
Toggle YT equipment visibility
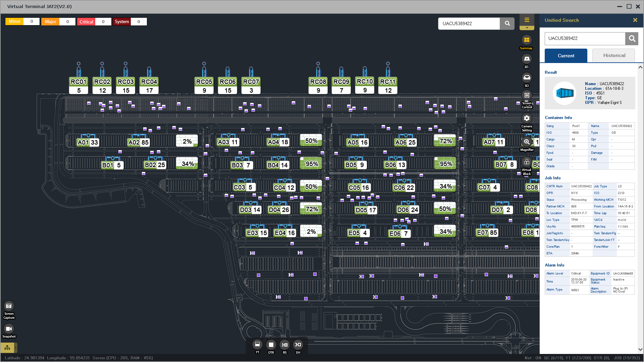257,345
